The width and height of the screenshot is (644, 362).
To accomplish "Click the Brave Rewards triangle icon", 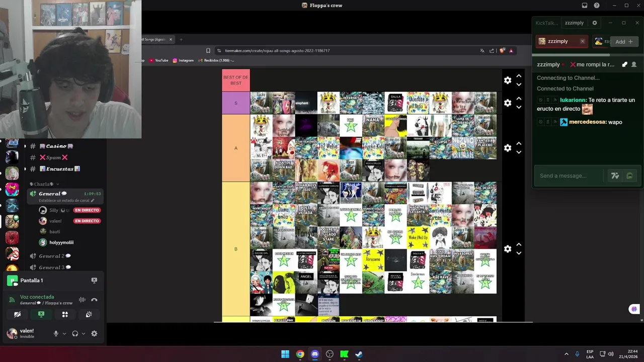I will tap(511, 50).
